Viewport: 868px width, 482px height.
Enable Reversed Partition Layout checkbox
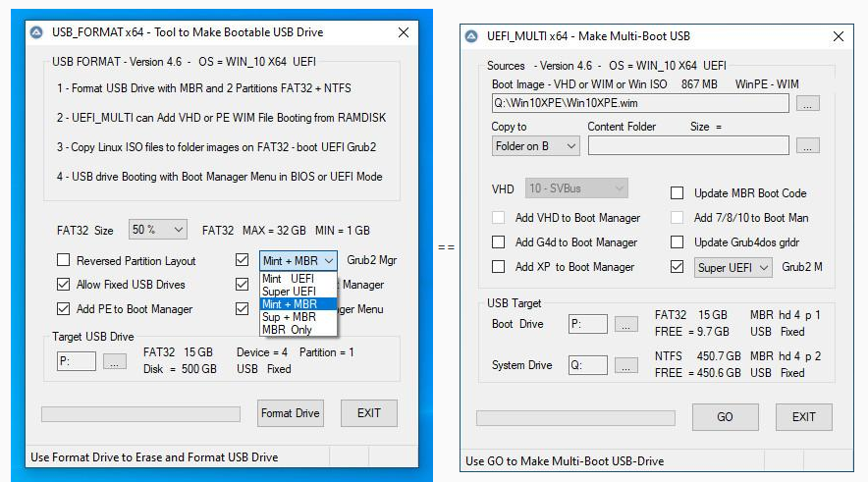point(64,261)
